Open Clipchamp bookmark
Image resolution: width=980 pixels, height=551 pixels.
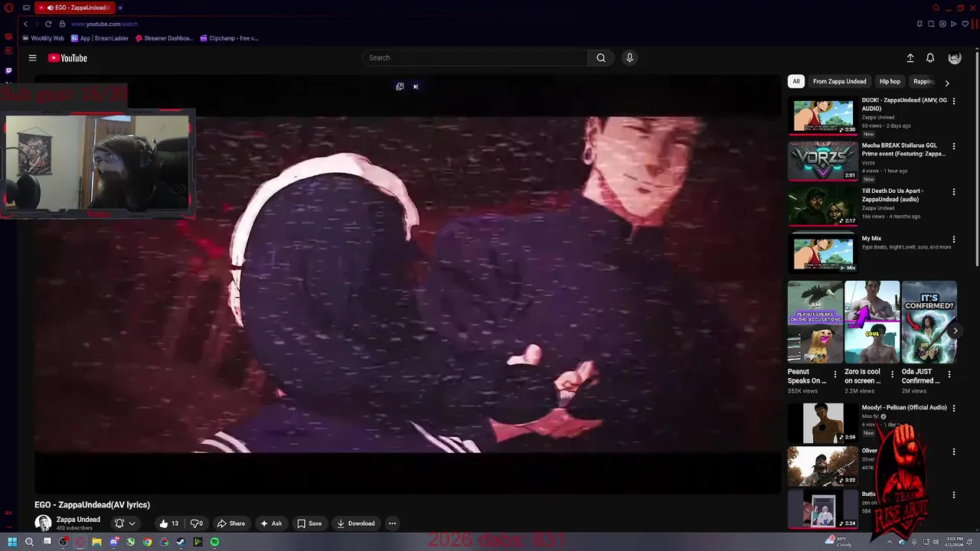[x=230, y=38]
